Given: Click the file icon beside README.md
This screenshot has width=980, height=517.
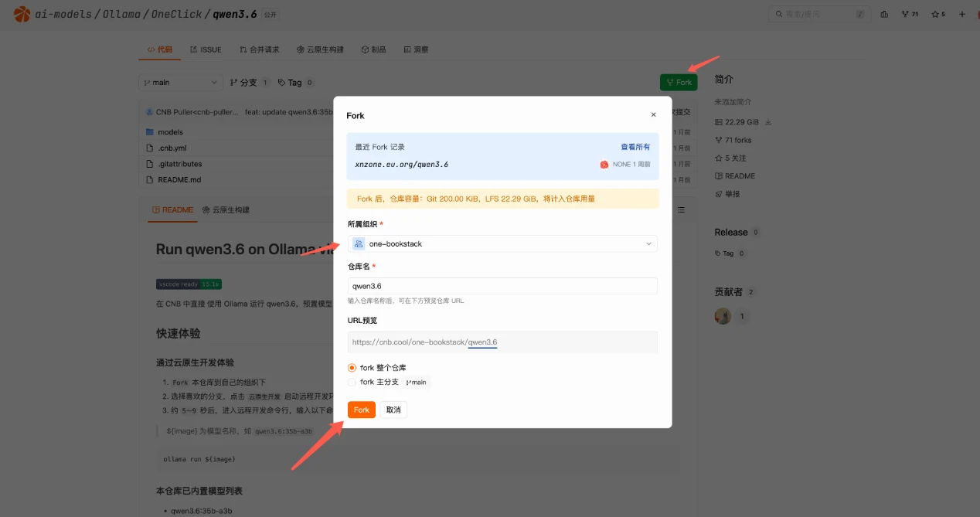Looking at the screenshot, I should pos(150,179).
